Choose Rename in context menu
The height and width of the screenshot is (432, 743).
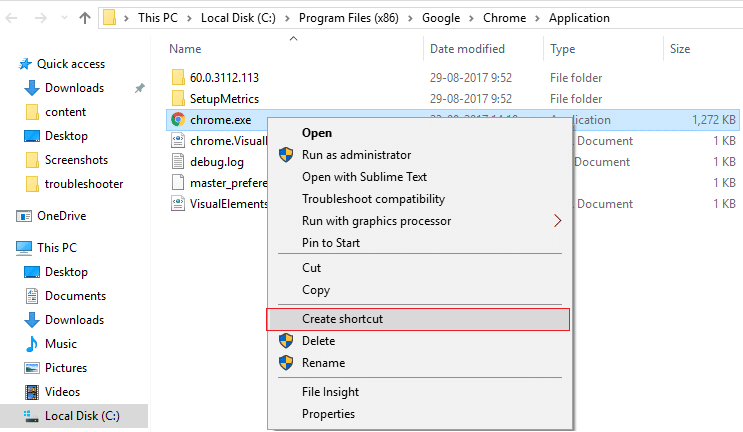point(420,363)
